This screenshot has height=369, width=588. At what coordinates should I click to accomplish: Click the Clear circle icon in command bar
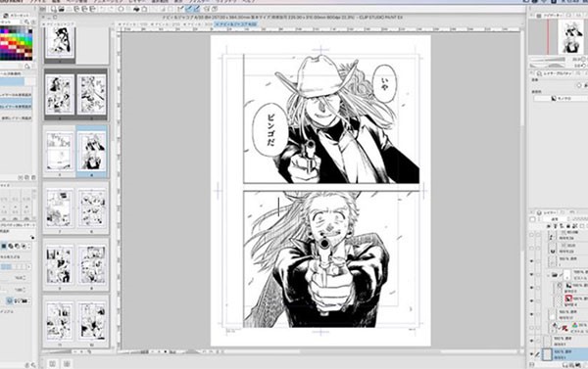(x=122, y=9)
